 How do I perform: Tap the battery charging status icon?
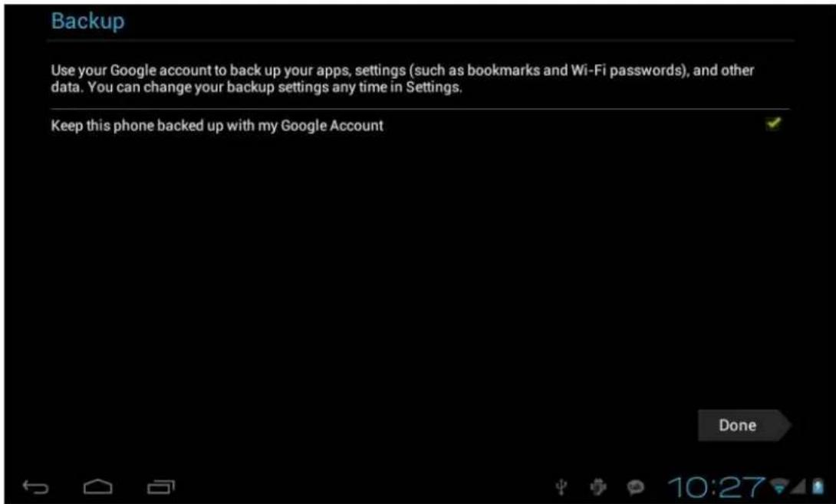coord(818,486)
